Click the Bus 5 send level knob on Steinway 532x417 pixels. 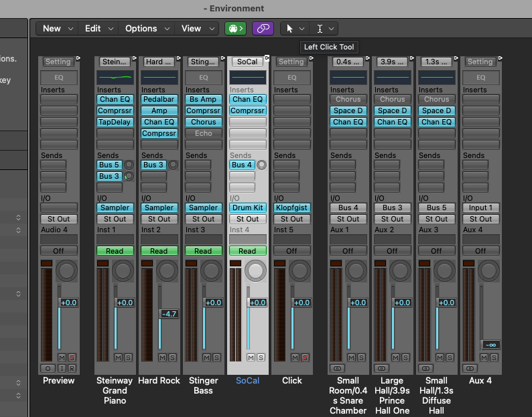click(x=129, y=165)
